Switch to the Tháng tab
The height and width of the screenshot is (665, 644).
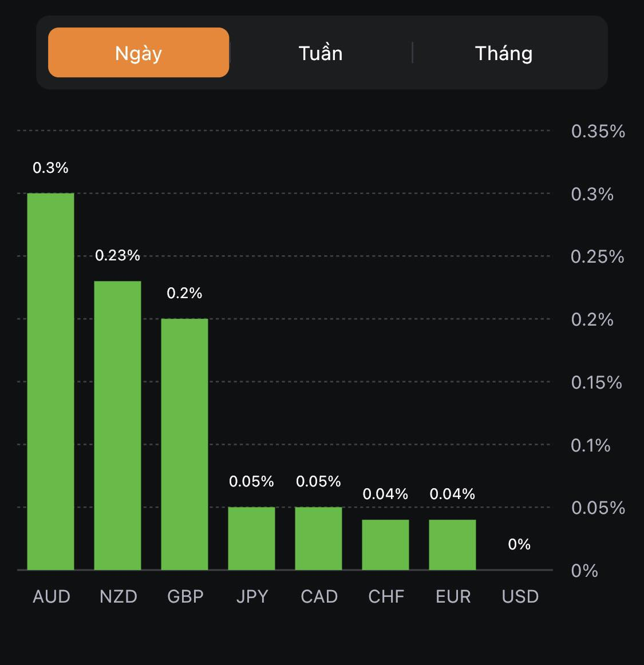[504, 53]
